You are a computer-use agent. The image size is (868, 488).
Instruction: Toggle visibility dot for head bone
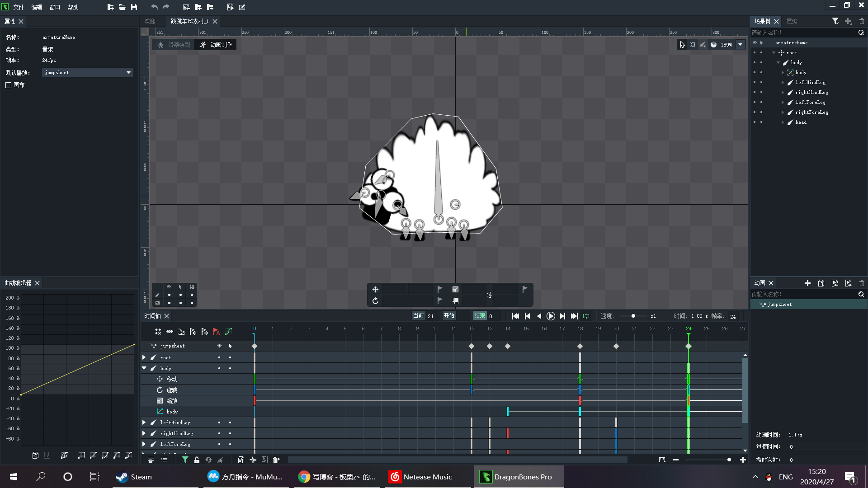pos(755,122)
